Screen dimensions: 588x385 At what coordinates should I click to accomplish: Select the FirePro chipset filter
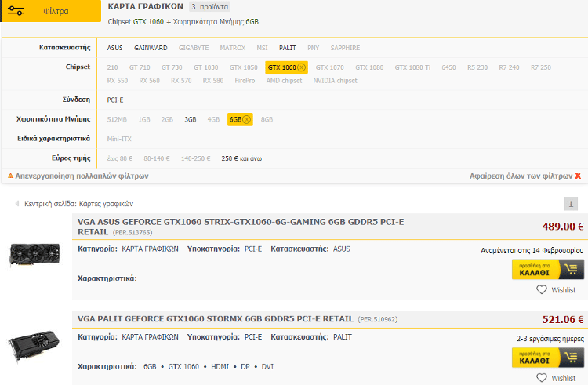point(245,81)
